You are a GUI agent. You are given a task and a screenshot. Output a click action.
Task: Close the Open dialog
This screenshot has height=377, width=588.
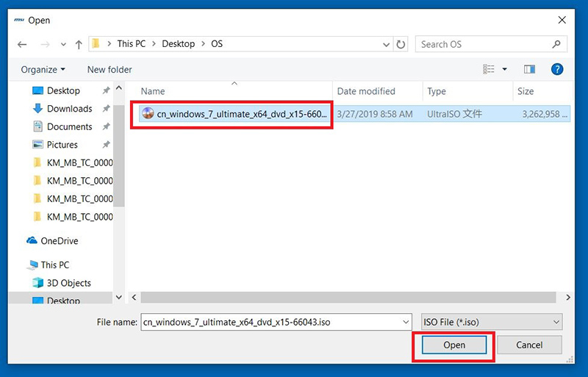click(x=562, y=20)
